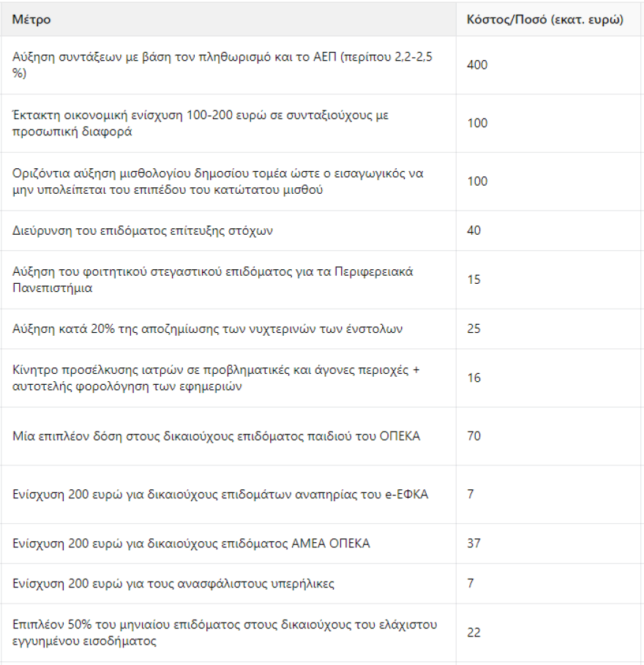The width and height of the screenshot is (644, 665).
Task: Click the cost value 25
Action: pos(473,329)
